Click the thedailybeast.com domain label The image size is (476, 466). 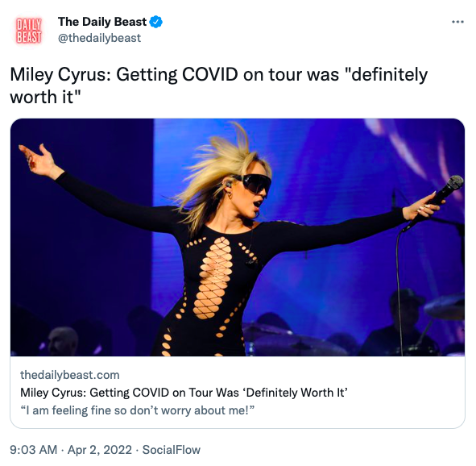[70, 375]
